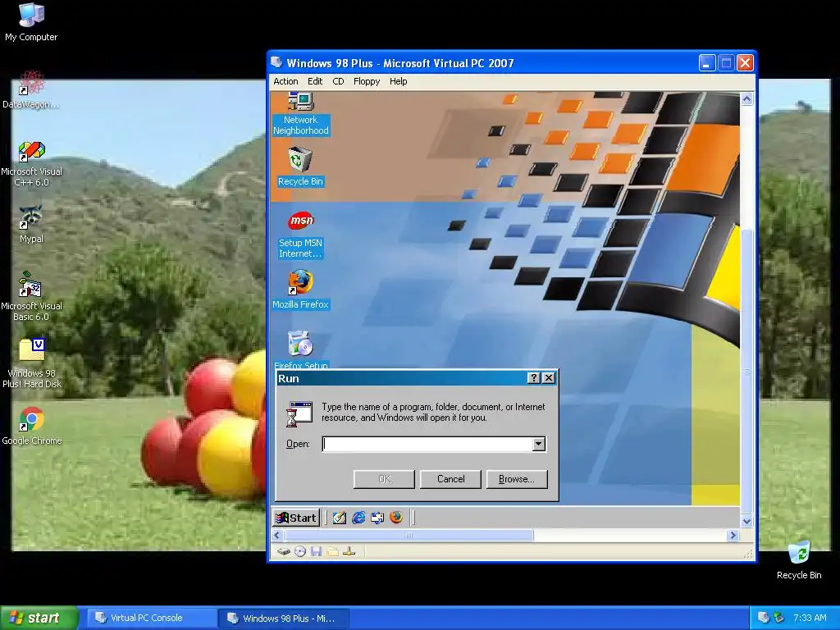Click the horizontal scrollbar left arrow

(x=277, y=535)
